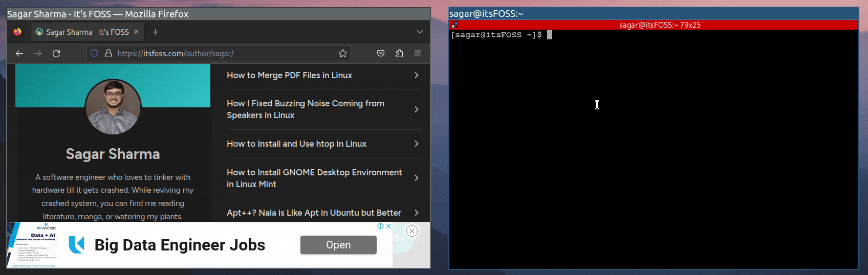Dismiss the ad with round X button
The width and height of the screenshot is (868, 275).
coord(412,231)
